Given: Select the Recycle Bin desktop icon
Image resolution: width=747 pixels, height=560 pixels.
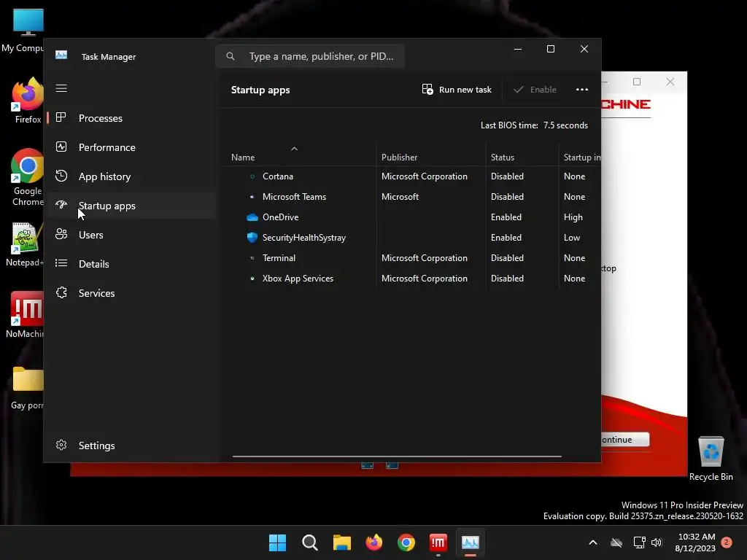Looking at the screenshot, I should pyautogui.click(x=711, y=458).
